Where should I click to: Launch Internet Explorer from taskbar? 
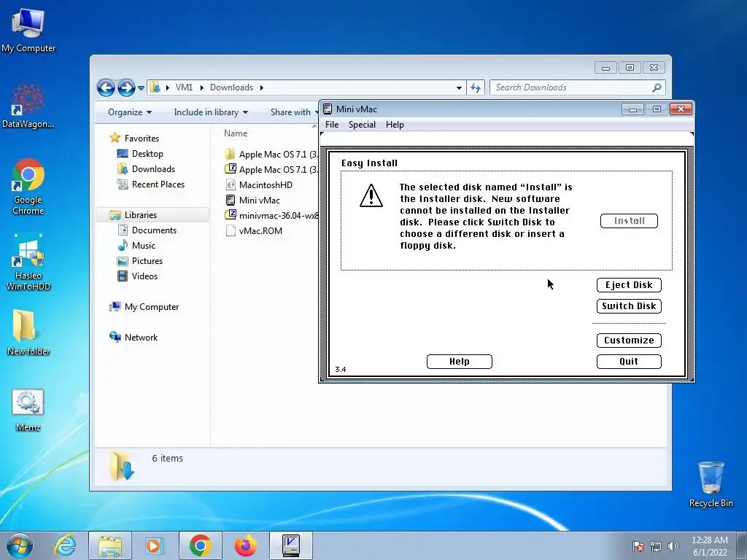[x=65, y=545]
